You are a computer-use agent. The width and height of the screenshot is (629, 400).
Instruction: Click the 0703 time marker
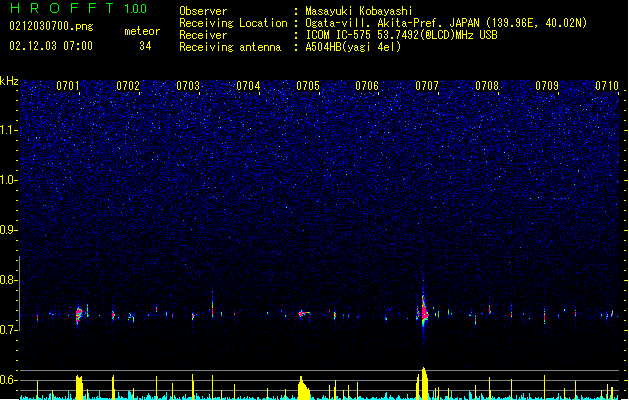pyautogui.click(x=188, y=86)
